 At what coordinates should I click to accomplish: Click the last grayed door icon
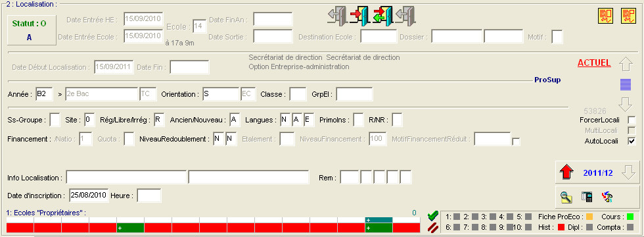point(405,16)
